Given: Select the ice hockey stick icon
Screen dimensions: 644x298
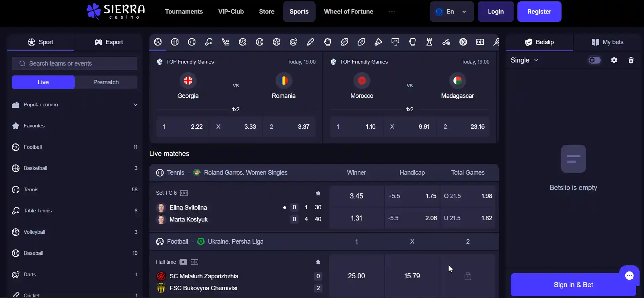Looking at the screenshot, I should 226,42.
